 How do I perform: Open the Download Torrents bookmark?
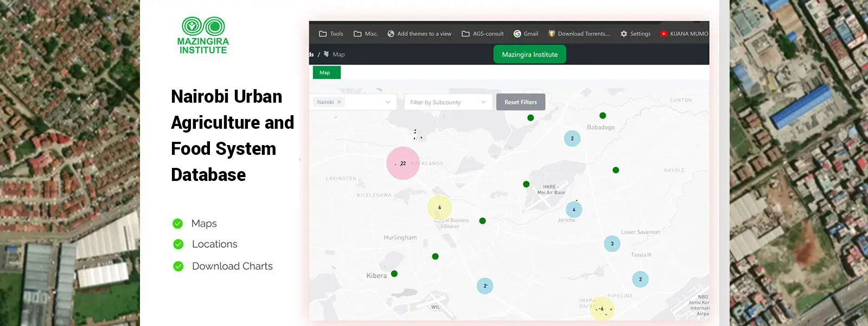click(579, 34)
